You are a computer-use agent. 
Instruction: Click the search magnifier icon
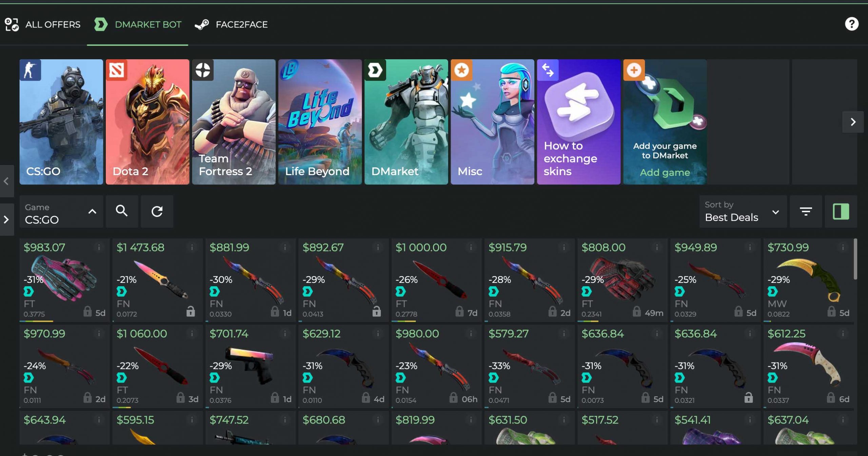pyautogui.click(x=122, y=211)
